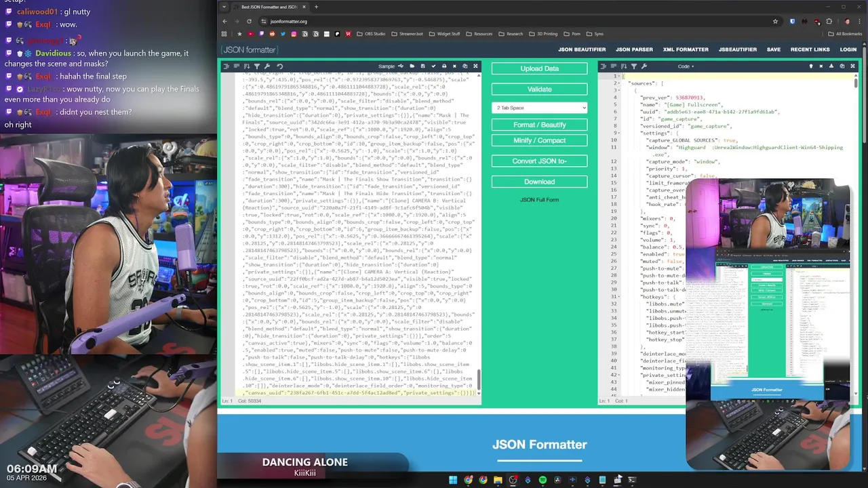Click the load URL link icon in left editor
Screen dimensions: 868x488
pyautogui.click(x=401, y=66)
